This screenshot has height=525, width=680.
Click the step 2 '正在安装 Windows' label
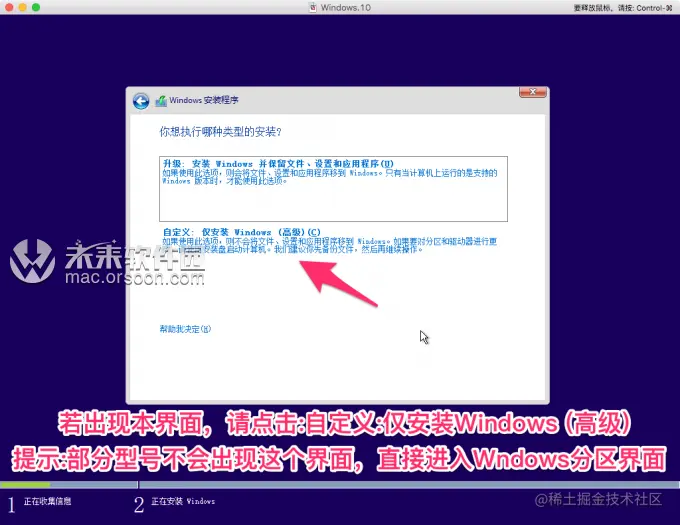pos(183,502)
